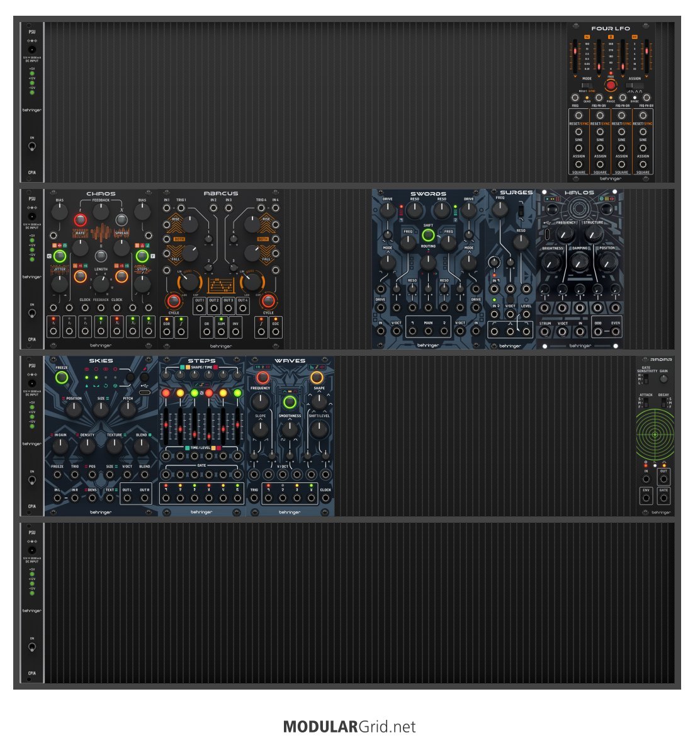This screenshot has width=700, height=740.
Task: Click the USB-C port on Skies
Action: tap(145, 392)
